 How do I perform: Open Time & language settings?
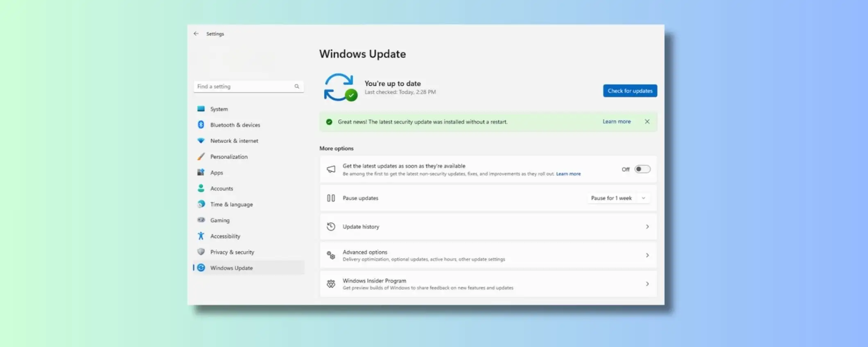(x=231, y=205)
